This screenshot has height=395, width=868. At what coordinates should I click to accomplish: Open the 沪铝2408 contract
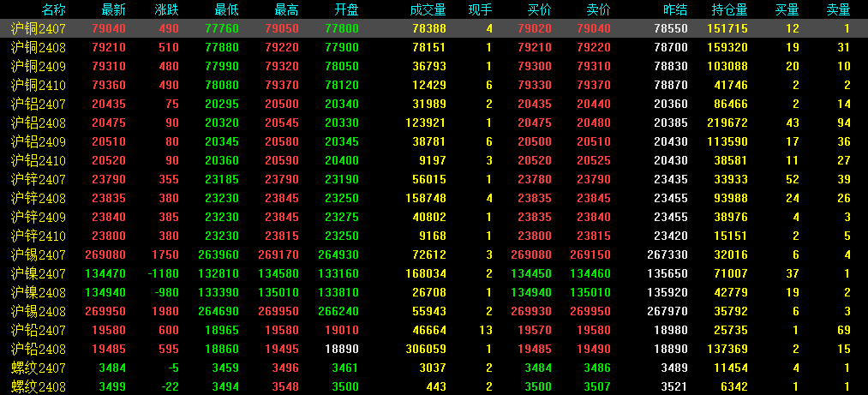39,123
